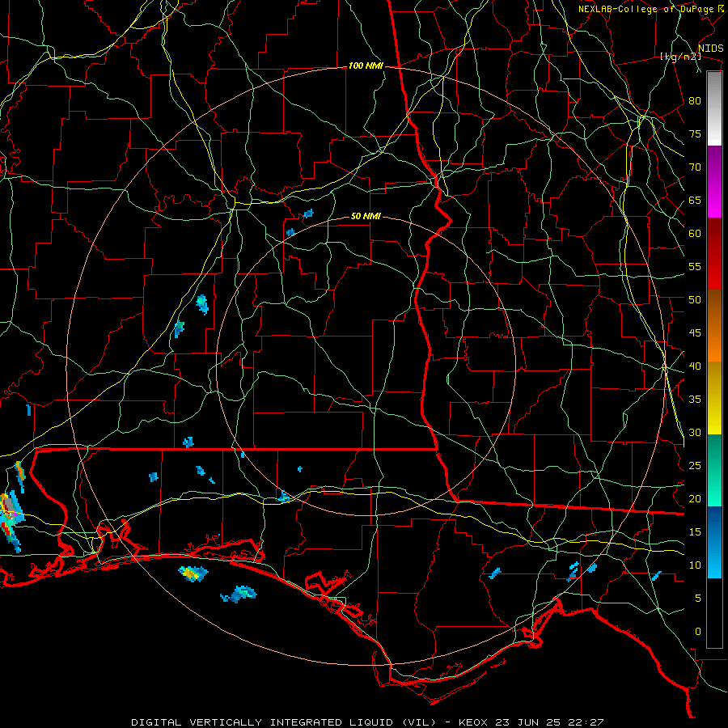Image resolution: width=728 pixels, height=728 pixels.
Task: Click the "45" value on the scale
Action: click(x=695, y=333)
